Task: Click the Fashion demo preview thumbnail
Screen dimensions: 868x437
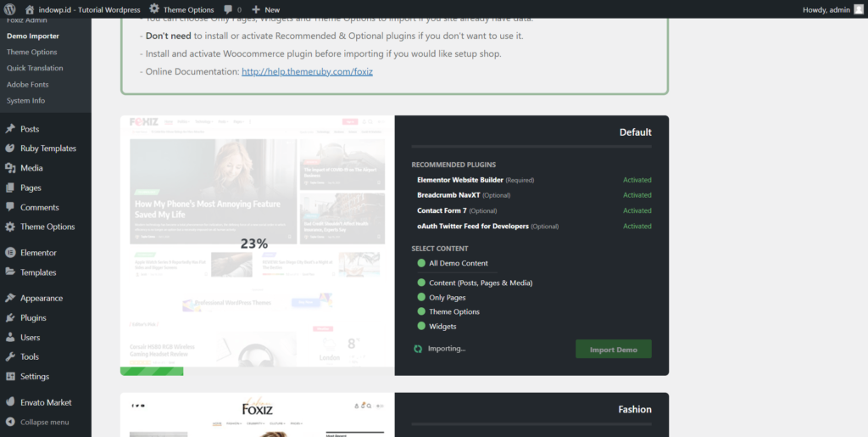Action: coord(258,415)
